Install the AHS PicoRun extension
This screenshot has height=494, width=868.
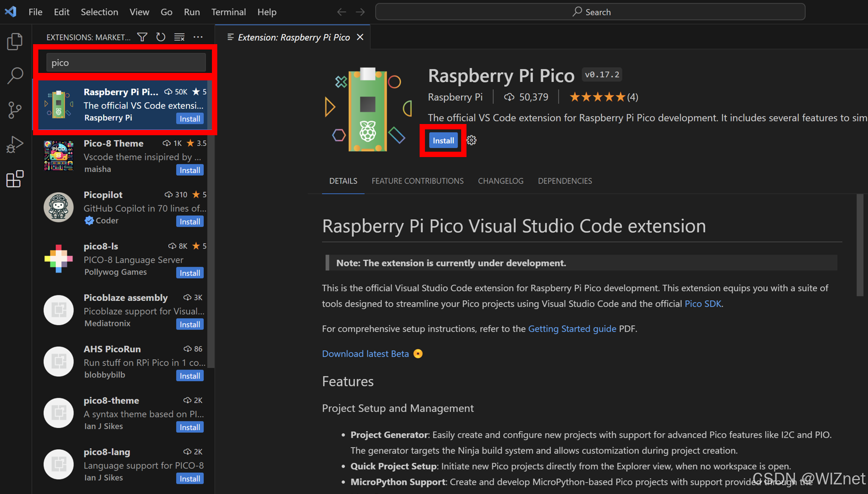190,376
